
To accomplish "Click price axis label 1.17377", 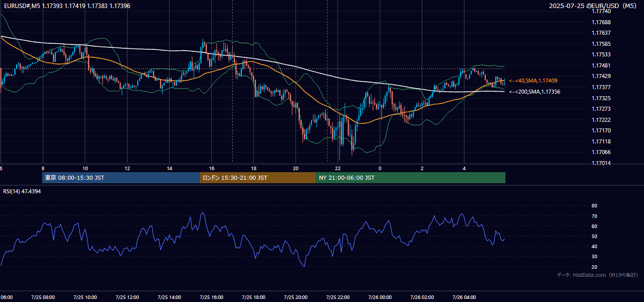I will pyautogui.click(x=601, y=87).
